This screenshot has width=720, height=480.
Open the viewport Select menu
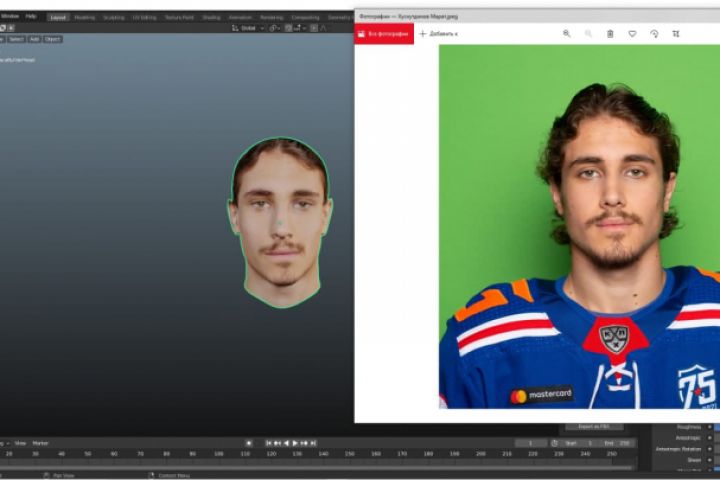[16, 39]
